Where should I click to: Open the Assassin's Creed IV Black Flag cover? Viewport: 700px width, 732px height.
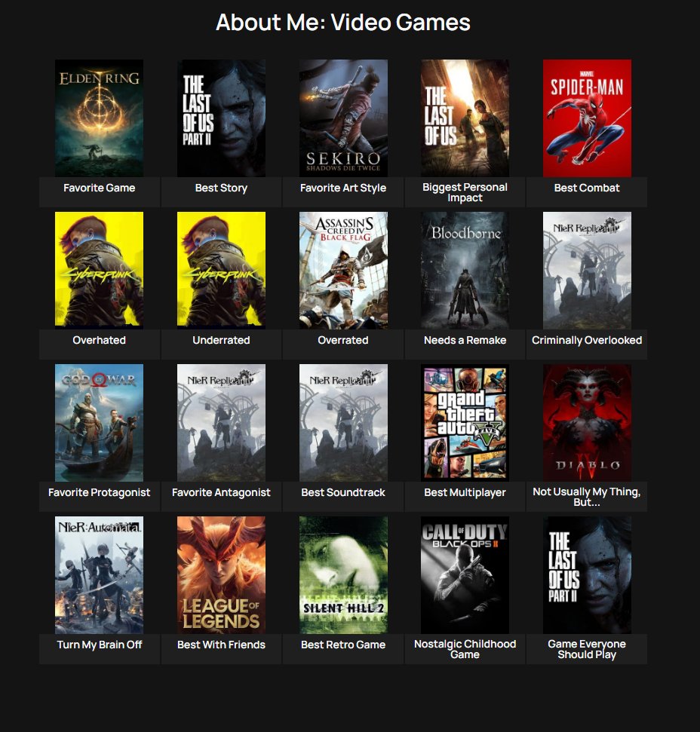tap(343, 271)
